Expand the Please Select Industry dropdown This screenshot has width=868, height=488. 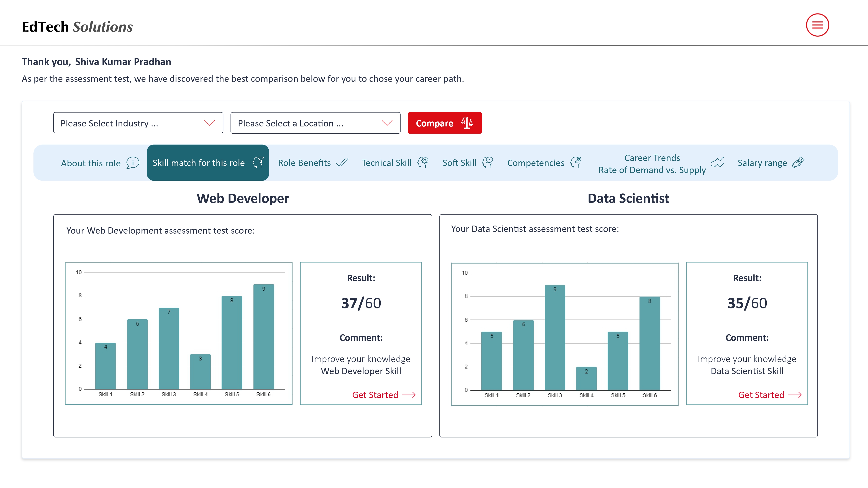(138, 123)
